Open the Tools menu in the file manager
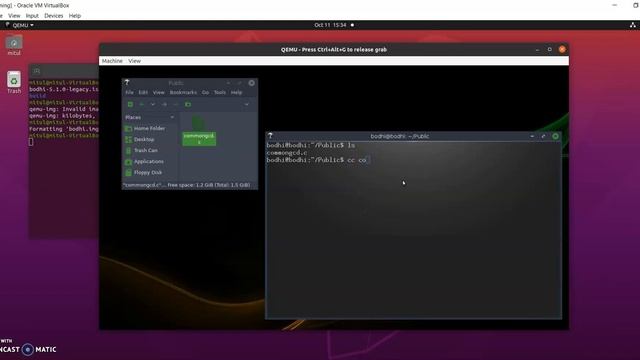Viewport: 640px width, 360px height. 220,93
